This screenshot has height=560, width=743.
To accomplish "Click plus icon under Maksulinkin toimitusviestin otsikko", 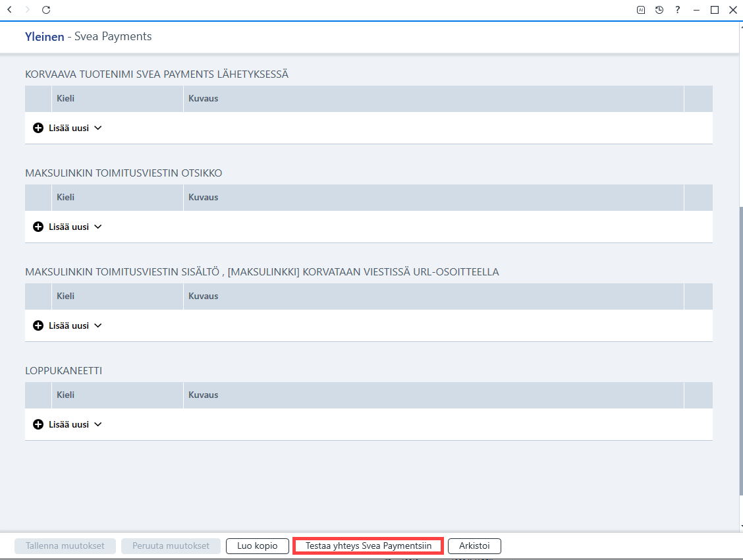I will [38, 227].
